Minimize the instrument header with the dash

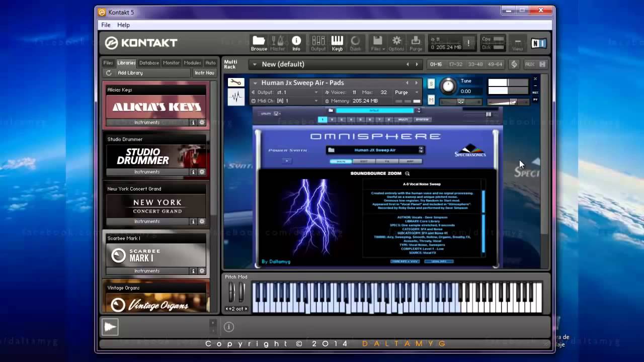[535, 85]
